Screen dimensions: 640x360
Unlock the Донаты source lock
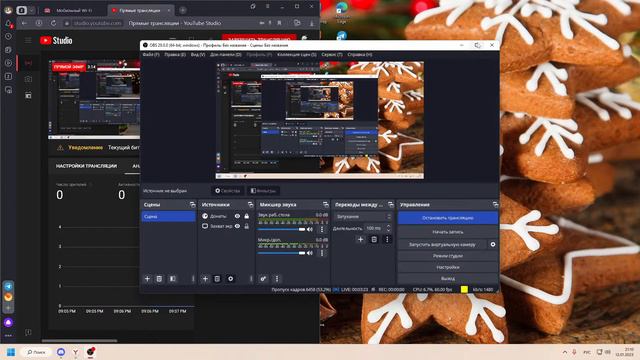click(247, 216)
